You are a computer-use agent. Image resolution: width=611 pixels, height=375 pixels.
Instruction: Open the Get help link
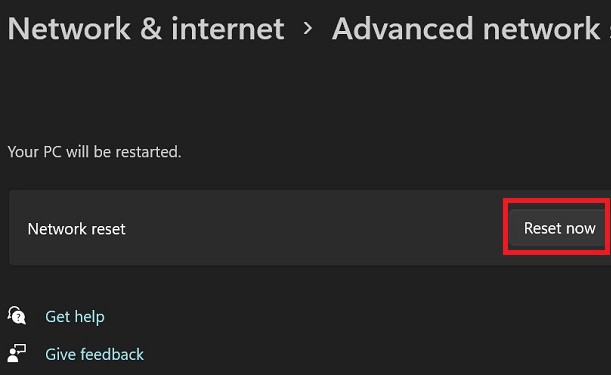(x=75, y=316)
